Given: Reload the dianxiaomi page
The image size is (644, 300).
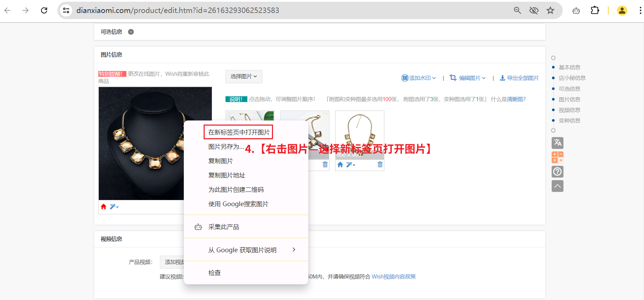Looking at the screenshot, I should [x=44, y=11].
